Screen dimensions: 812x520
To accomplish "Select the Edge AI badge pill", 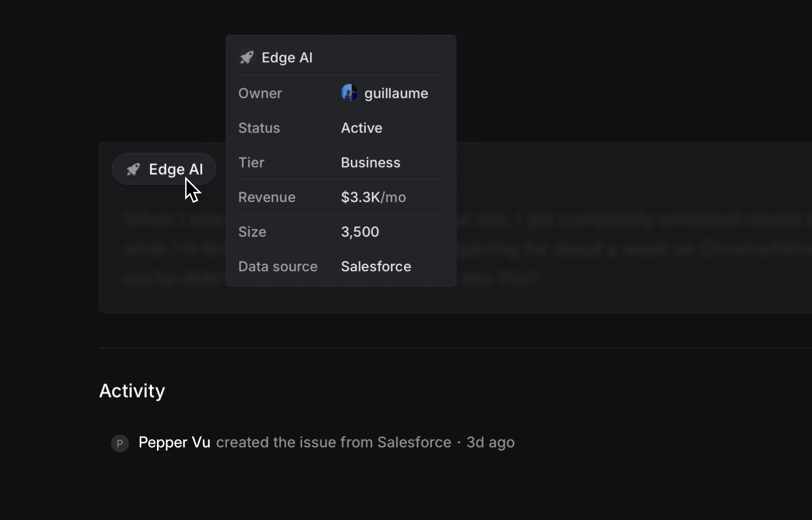I will [163, 169].
